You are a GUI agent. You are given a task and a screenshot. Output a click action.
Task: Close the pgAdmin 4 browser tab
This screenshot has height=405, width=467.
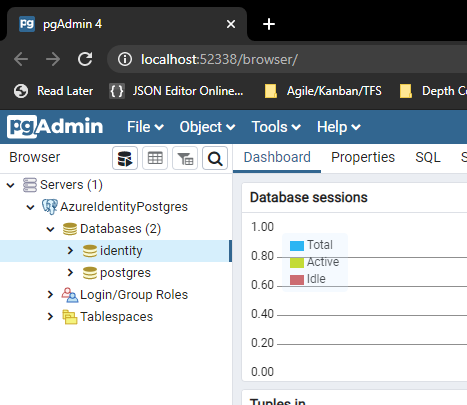point(231,24)
